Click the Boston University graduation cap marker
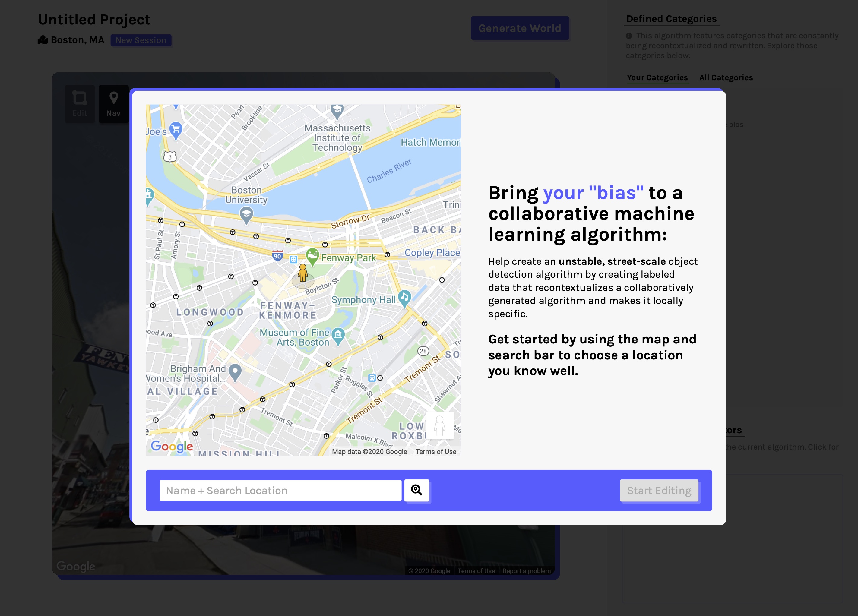The image size is (858, 616). [246, 215]
